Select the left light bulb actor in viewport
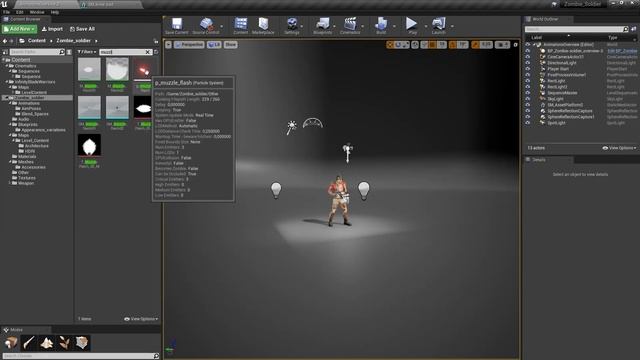This screenshot has width=640, height=360. coord(276,190)
